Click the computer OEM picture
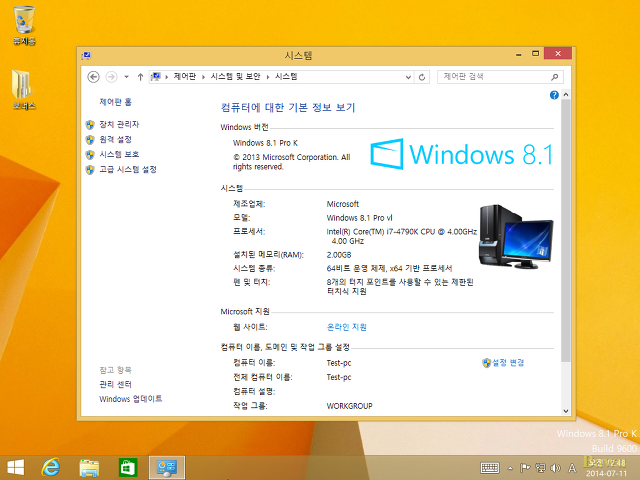Image resolution: width=640 pixels, height=480 pixels. [516, 236]
